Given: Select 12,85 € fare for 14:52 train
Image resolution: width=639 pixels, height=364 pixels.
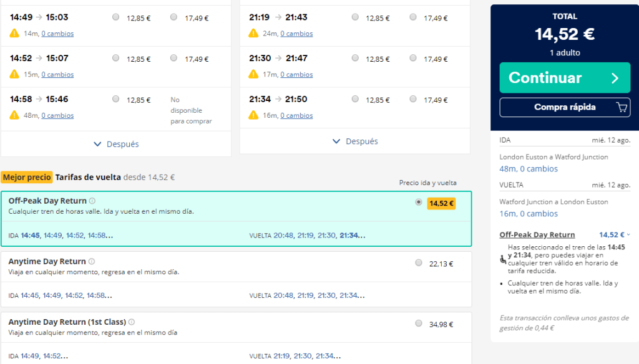Looking at the screenshot, I should pyautogui.click(x=115, y=59).
